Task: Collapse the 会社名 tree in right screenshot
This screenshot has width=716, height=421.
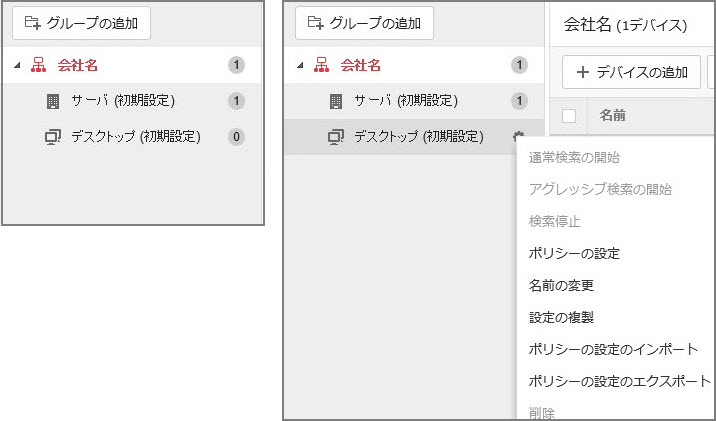Action: tap(300, 67)
